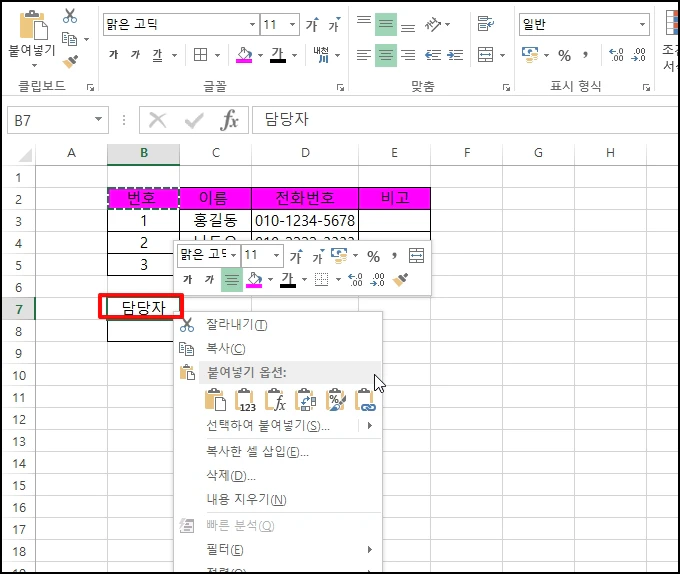Decrease indent in the ribbon
Screen dimensions: 680x574
(433, 55)
